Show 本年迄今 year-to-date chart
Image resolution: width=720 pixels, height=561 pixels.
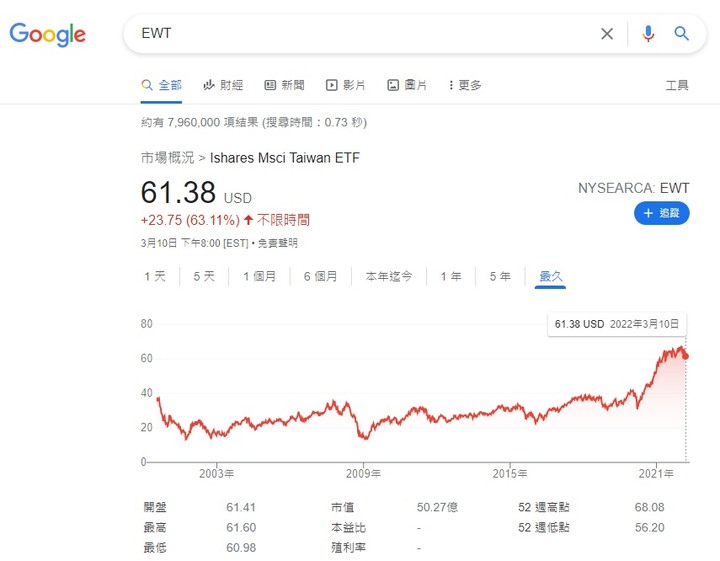tap(389, 276)
